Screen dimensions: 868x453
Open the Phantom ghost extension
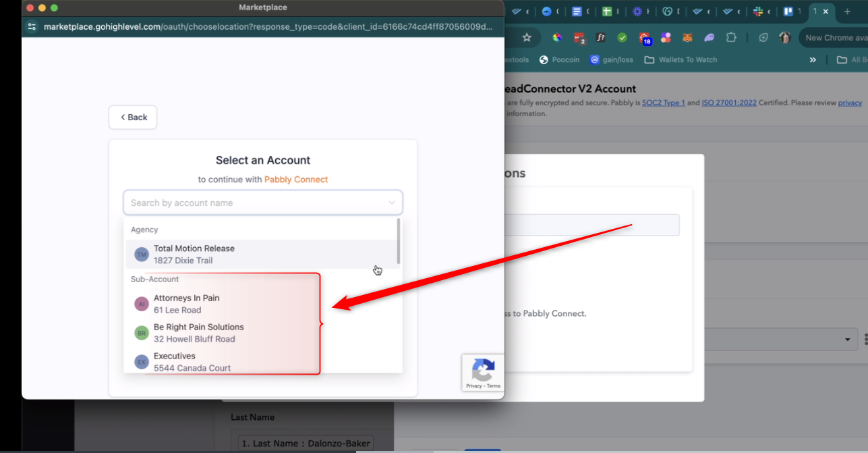click(x=709, y=38)
